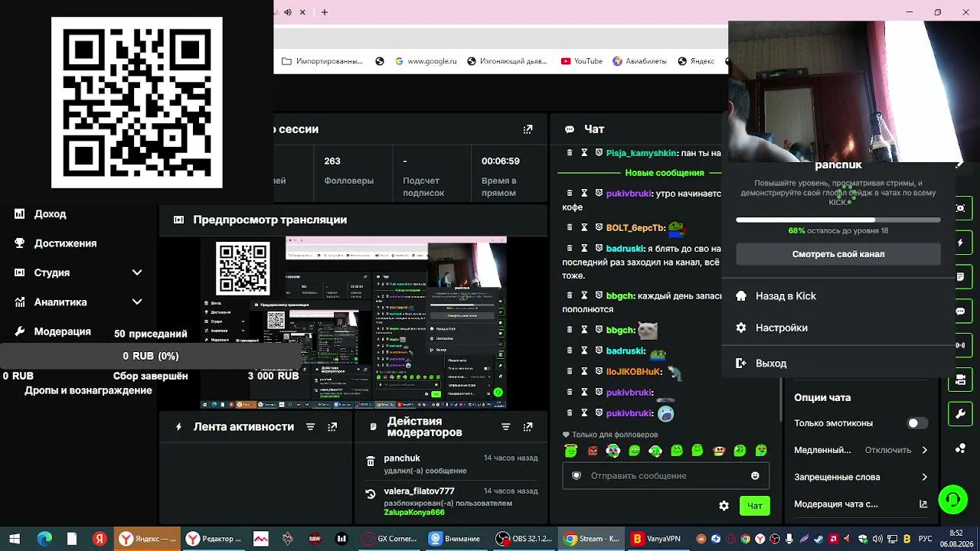Screen dimensions: 980x551
Task: Open the www.google.ru bookmark
Action: point(426,61)
